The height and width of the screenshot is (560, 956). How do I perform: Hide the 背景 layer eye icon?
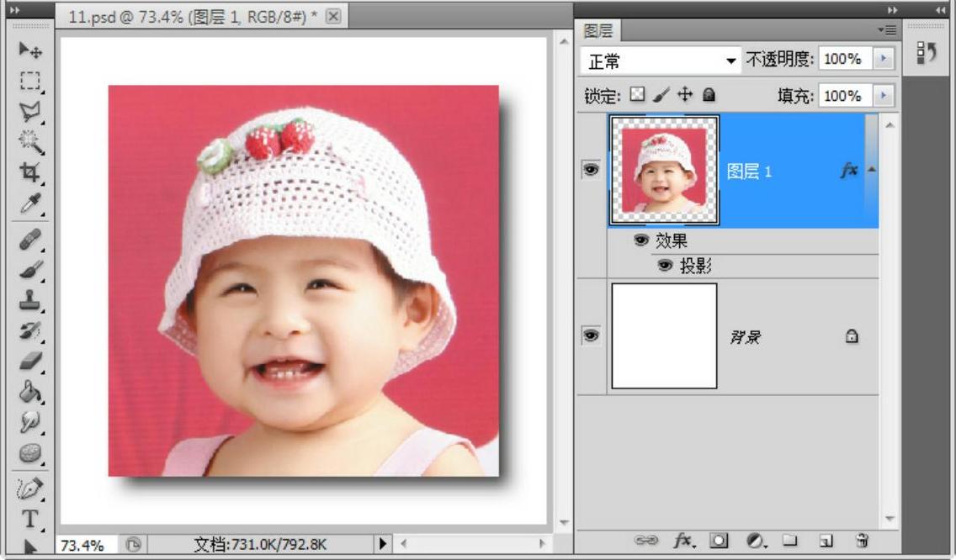[591, 335]
